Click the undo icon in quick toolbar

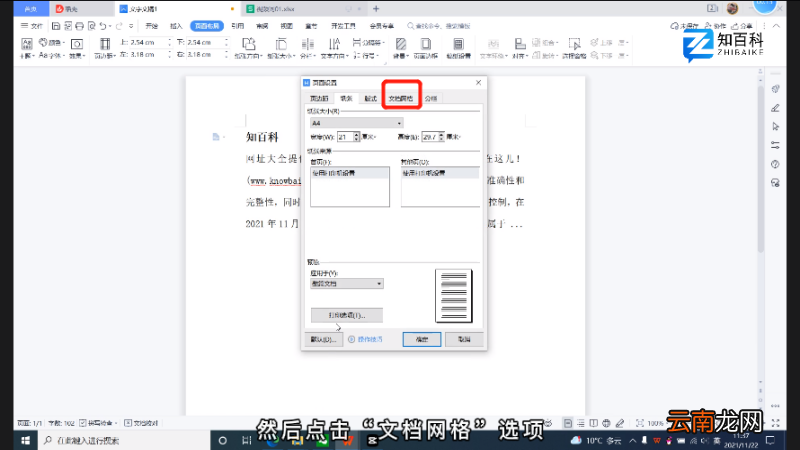[103, 26]
